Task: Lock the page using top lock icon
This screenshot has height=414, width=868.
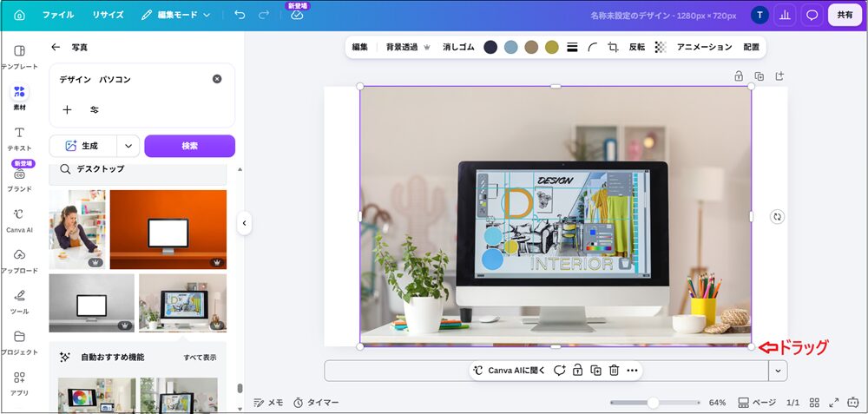Action: click(x=739, y=76)
